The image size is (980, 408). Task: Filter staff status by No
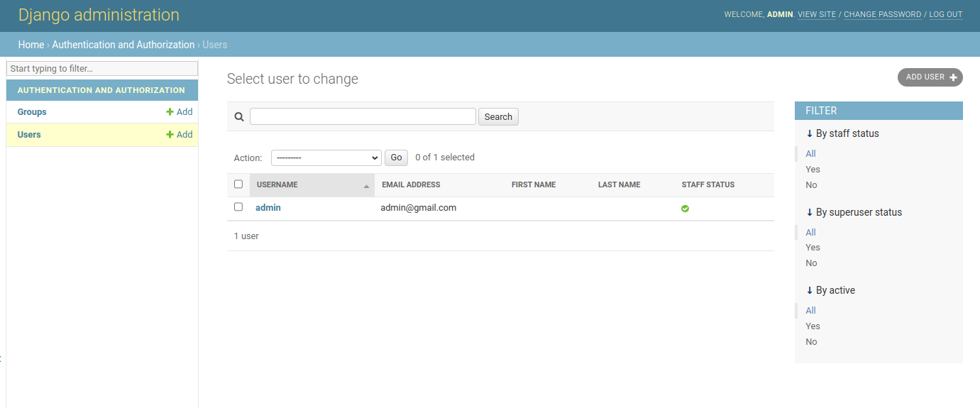point(811,185)
